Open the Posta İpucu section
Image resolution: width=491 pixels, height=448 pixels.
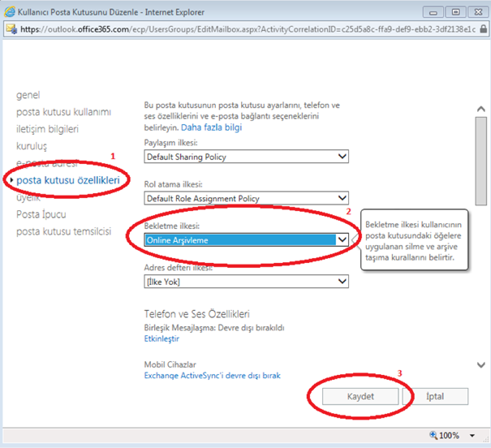(41, 214)
